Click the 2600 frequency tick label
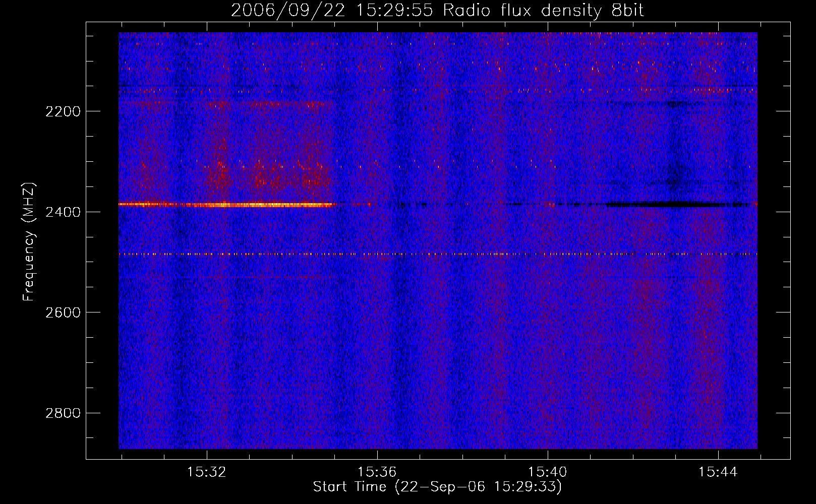816x504 pixels. pyautogui.click(x=63, y=312)
